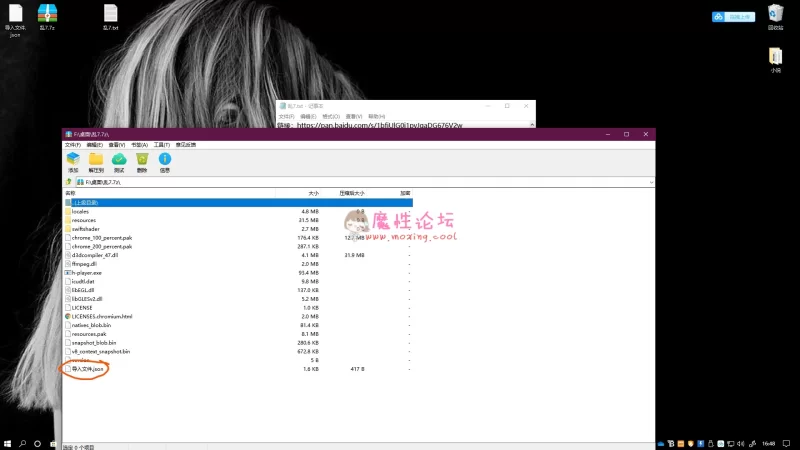Click the 加密 encrypted column header
Viewport: 800px width, 450px height.
(x=405, y=193)
